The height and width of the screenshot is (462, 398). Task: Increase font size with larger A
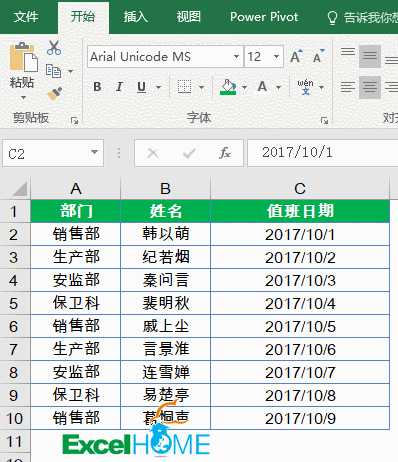pos(296,56)
